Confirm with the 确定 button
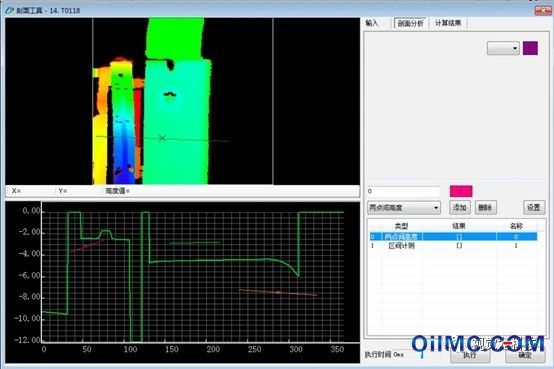This screenshot has width=554, height=369. pyautogui.click(x=525, y=355)
